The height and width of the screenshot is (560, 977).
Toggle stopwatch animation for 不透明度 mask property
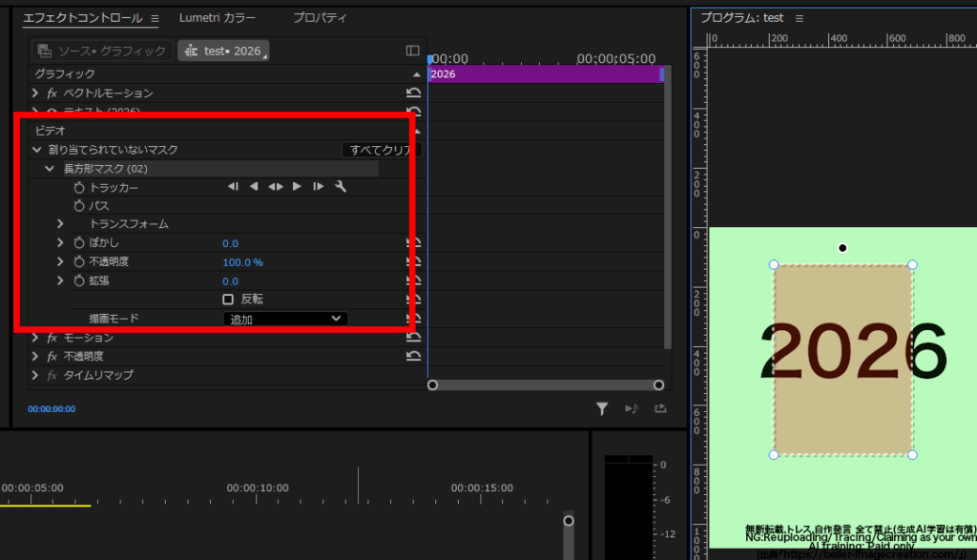(x=79, y=261)
